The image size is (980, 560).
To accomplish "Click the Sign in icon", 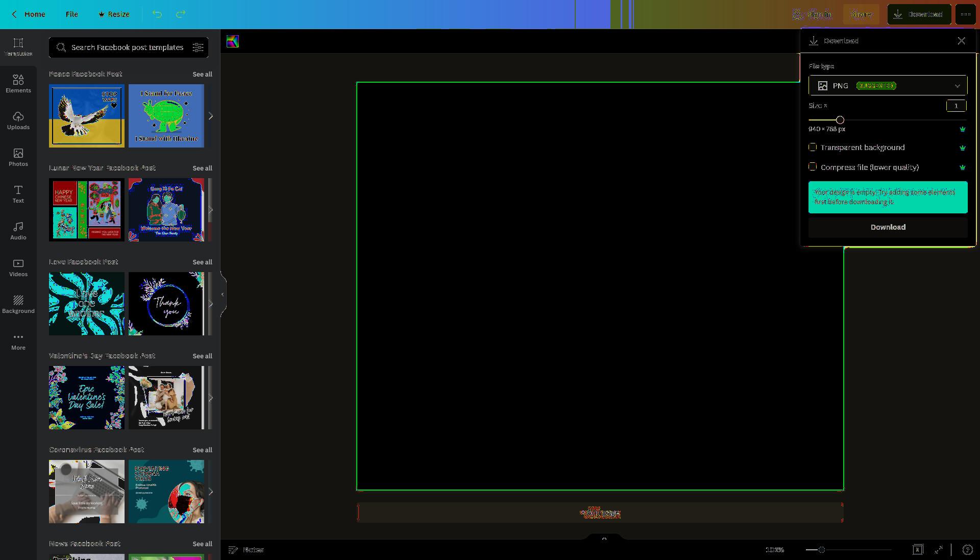I will 797,14.
